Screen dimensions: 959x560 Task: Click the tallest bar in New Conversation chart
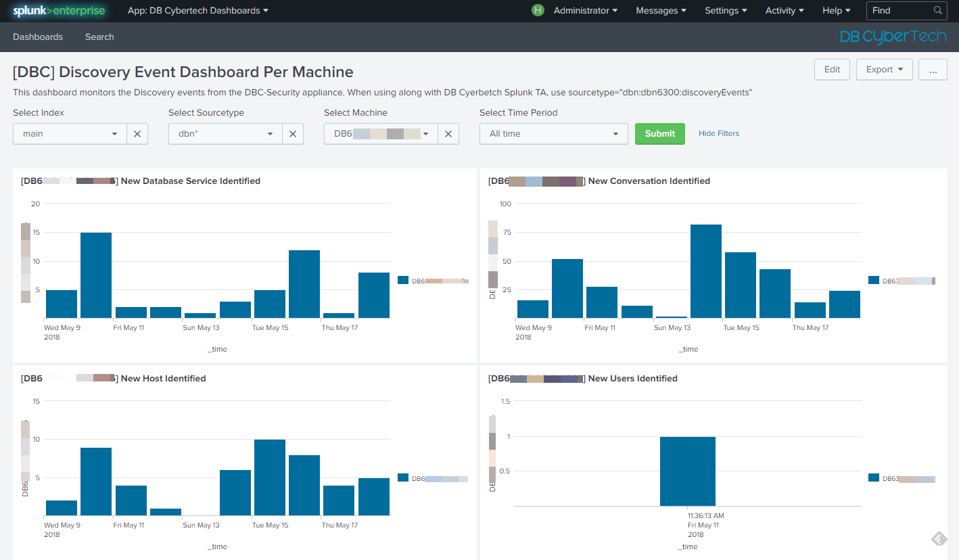706,271
